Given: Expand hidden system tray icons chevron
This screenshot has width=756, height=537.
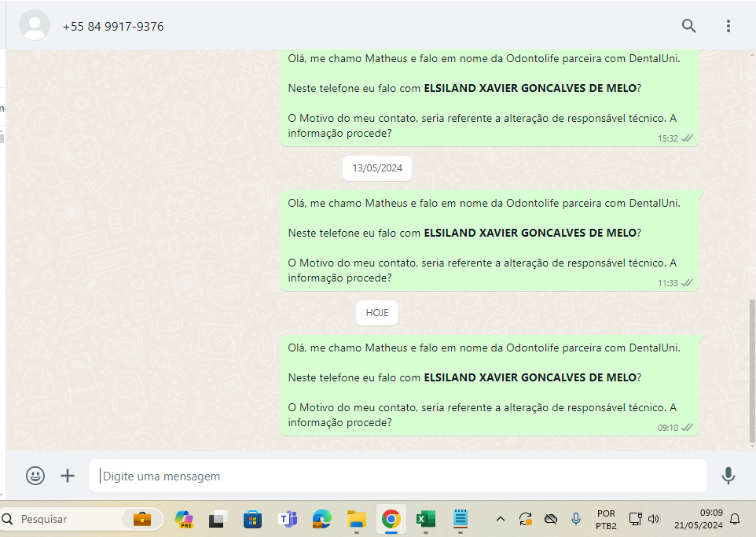Looking at the screenshot, I should pos(501,519).
